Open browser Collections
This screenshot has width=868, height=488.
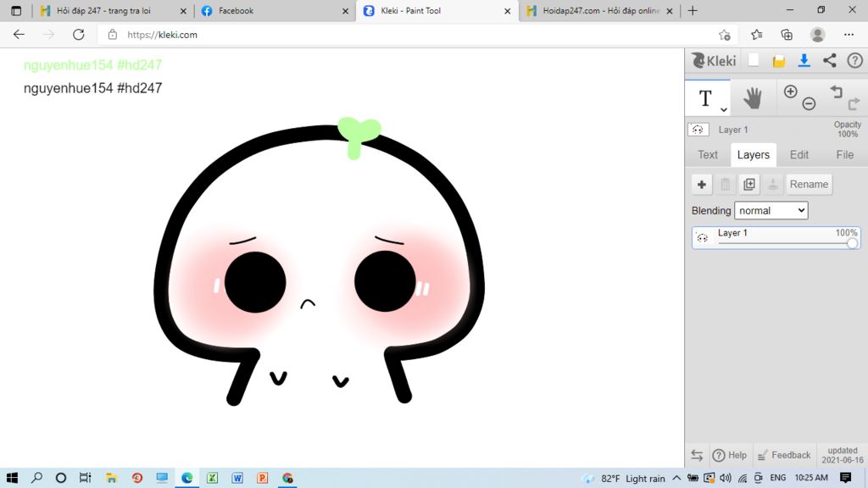[787, 35]
